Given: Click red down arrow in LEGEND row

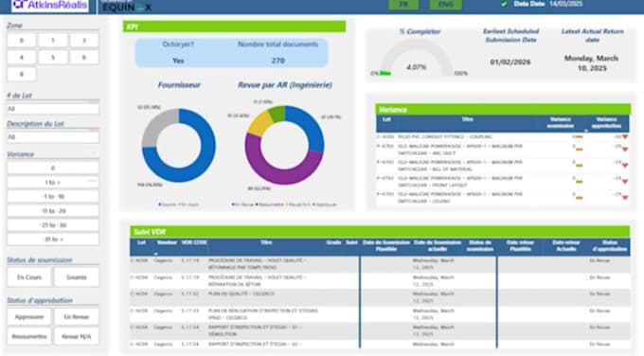Looking at the screenshot, I should point(625,198).
